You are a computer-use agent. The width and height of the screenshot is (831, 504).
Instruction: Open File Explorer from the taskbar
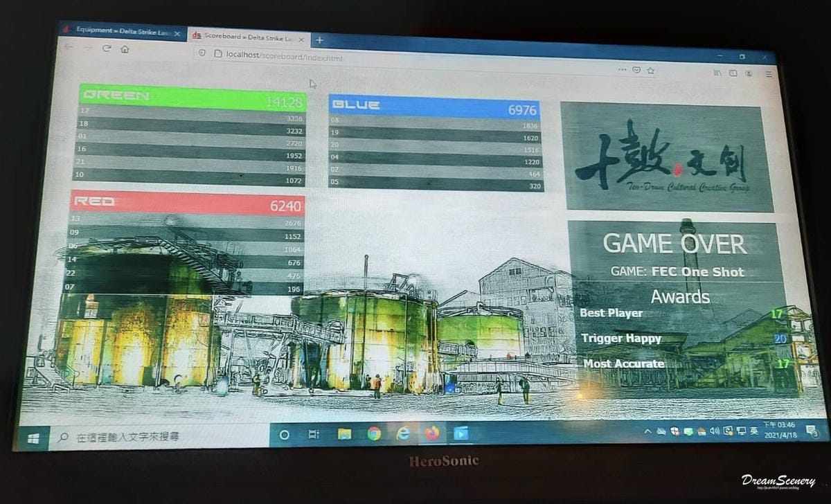(344, 434)
